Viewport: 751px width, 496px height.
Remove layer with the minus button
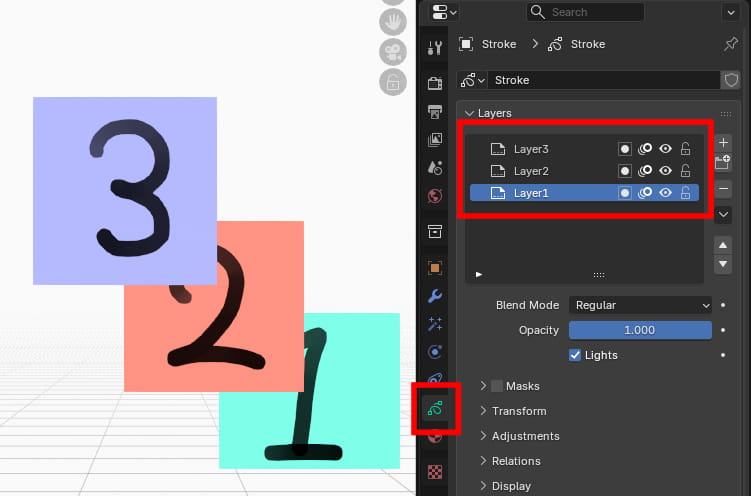point(724,187)
